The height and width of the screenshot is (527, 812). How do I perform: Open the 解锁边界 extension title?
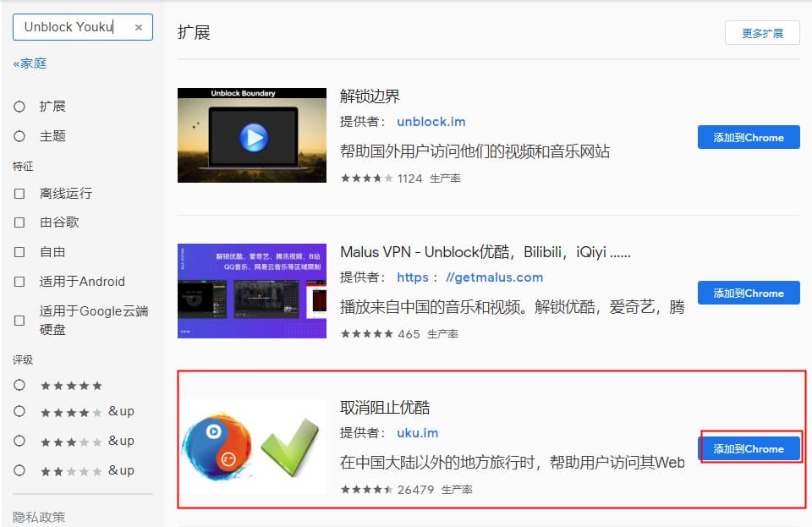370,96
